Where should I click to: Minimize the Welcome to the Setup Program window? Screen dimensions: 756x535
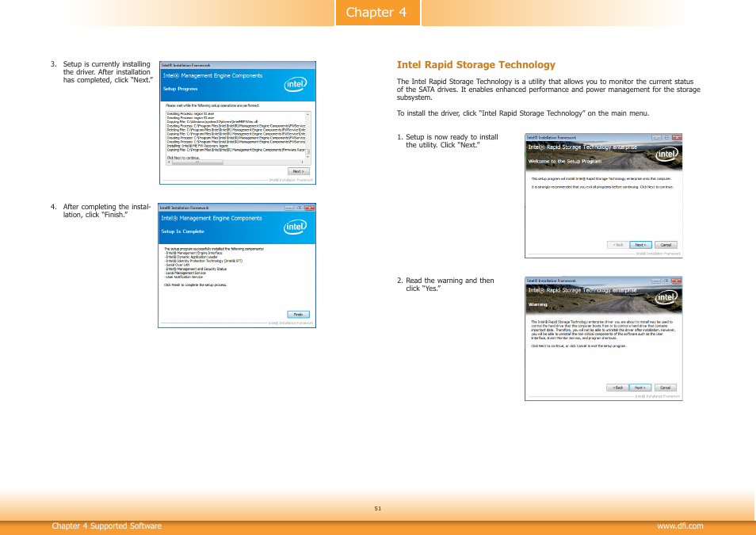[657, 137]
